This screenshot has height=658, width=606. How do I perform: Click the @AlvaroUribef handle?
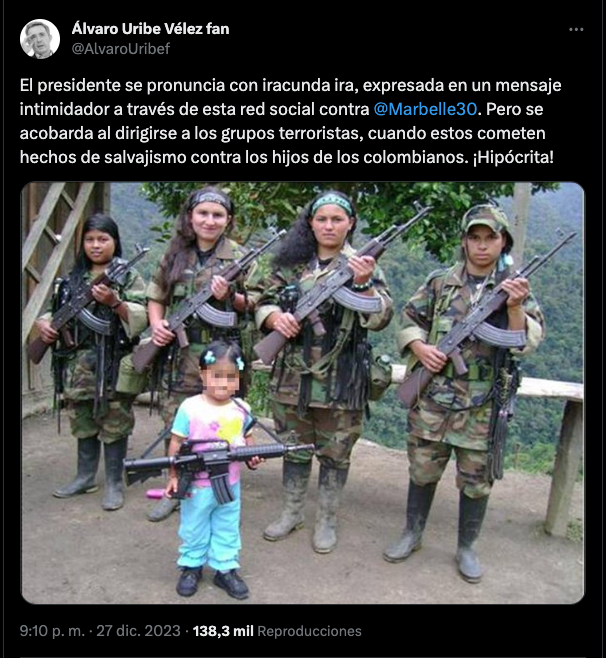121,49
